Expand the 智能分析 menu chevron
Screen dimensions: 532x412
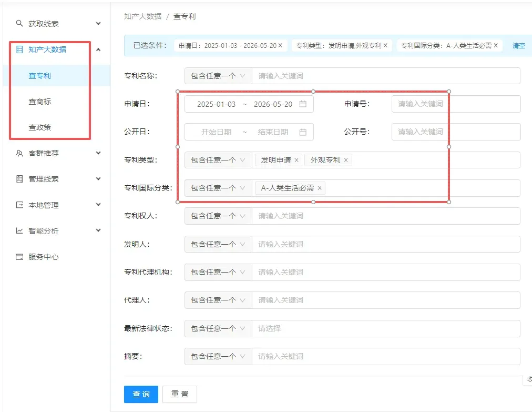click(x=98, y=230)
